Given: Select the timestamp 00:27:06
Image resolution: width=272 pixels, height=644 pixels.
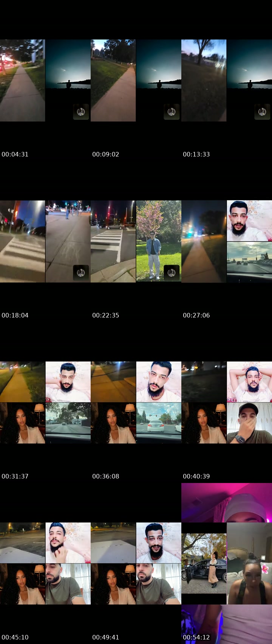Looking at the screenshot, I should tap(196, 315).
